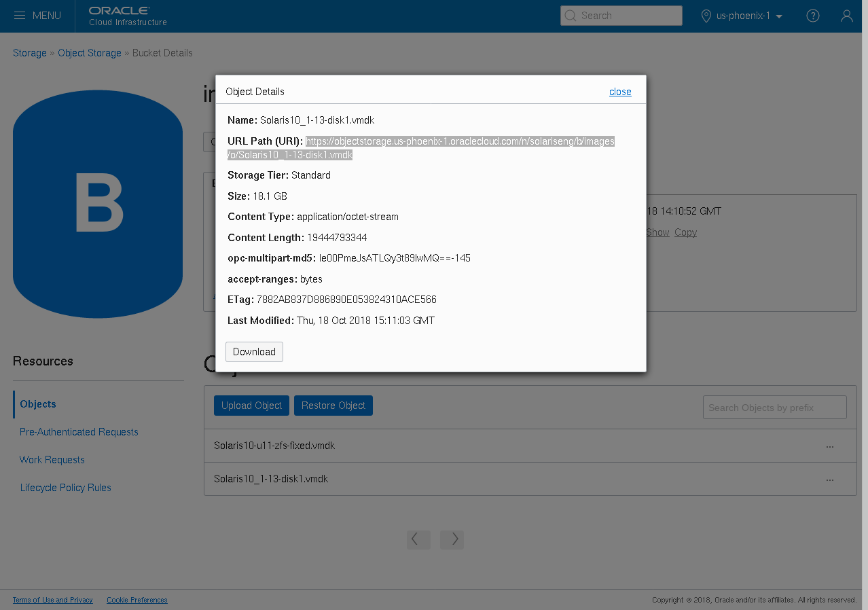This screenshot has width=868, height=610.
Task: Click the Content Type application/octet-stream value
Action: click(348, 217)
